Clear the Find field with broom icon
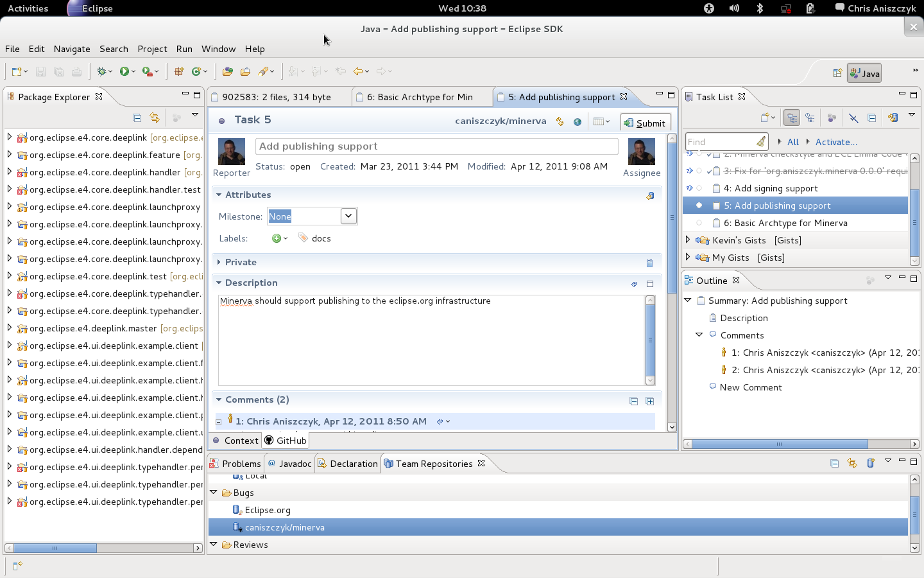Viewport: 924px width, 578px height. [761, 141]
